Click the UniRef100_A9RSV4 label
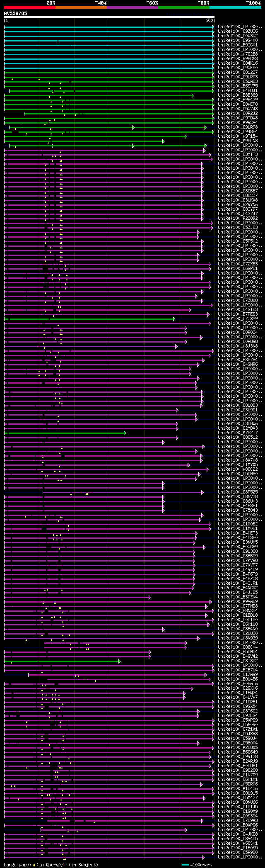The width and height of the screenshot is (265, 868). pos(238,123)
